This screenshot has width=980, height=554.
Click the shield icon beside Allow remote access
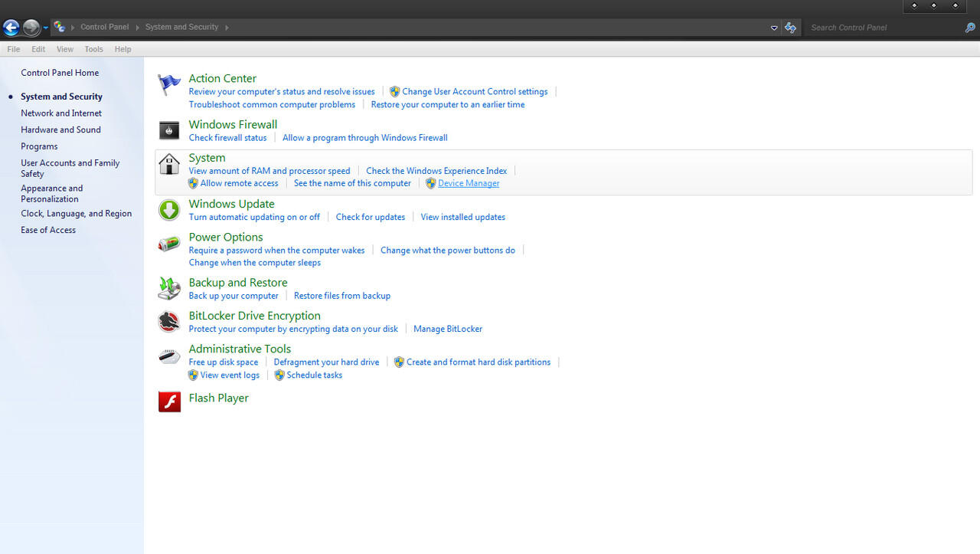[x=193, y=183]
